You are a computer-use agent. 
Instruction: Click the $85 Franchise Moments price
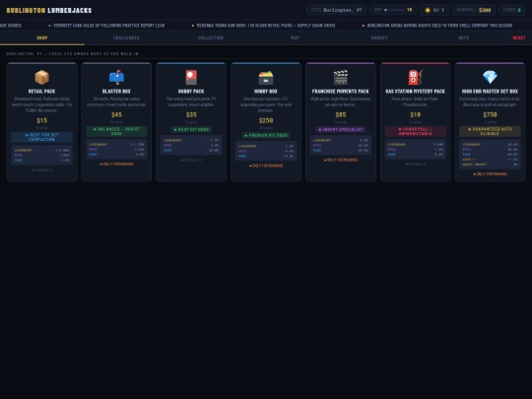point(340,114)
